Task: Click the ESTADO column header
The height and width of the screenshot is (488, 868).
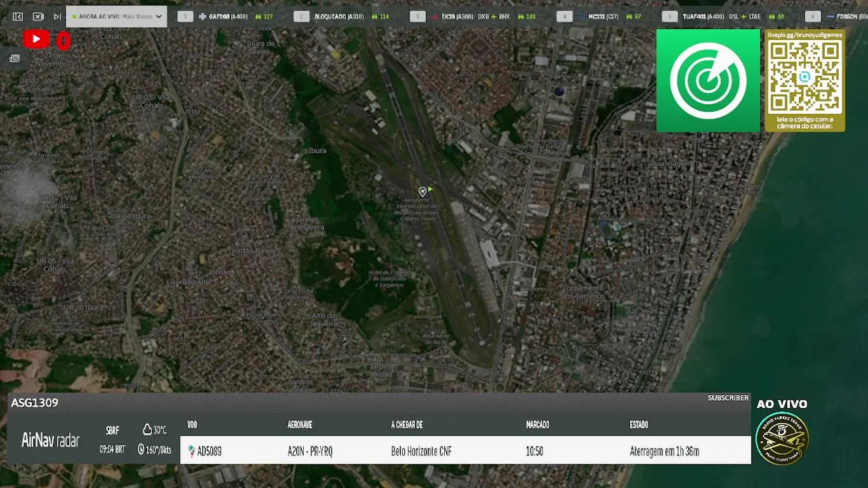Action: pyautogui.click(x=639, y=425)
